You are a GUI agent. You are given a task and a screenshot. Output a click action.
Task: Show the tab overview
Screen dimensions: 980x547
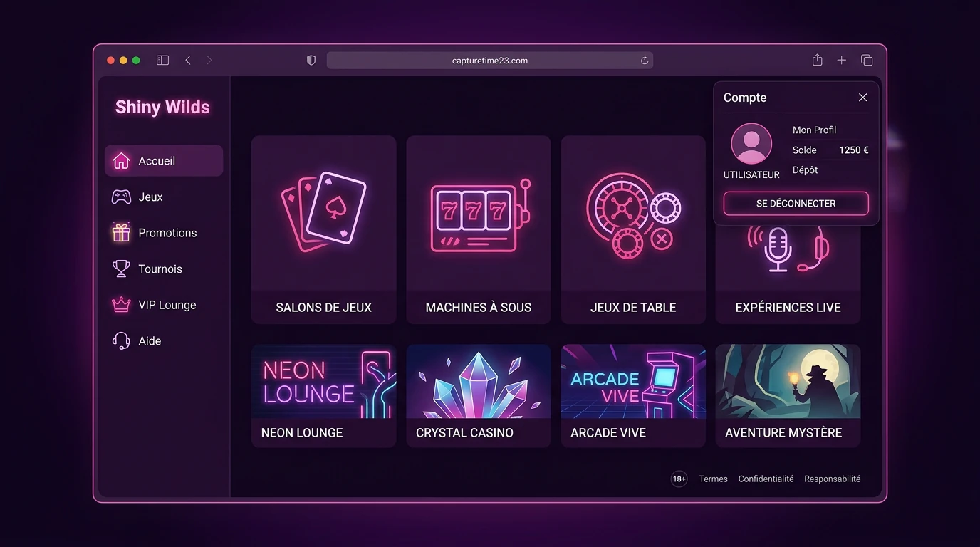[x=867, y=61]
